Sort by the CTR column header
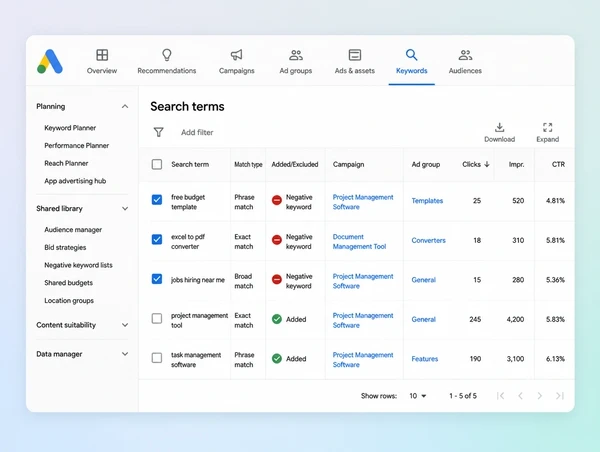600x452 pixels. [558, 164]
